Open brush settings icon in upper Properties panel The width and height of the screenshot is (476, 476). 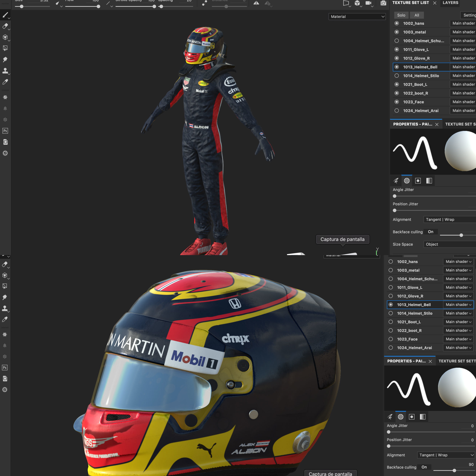coord(396,180)
